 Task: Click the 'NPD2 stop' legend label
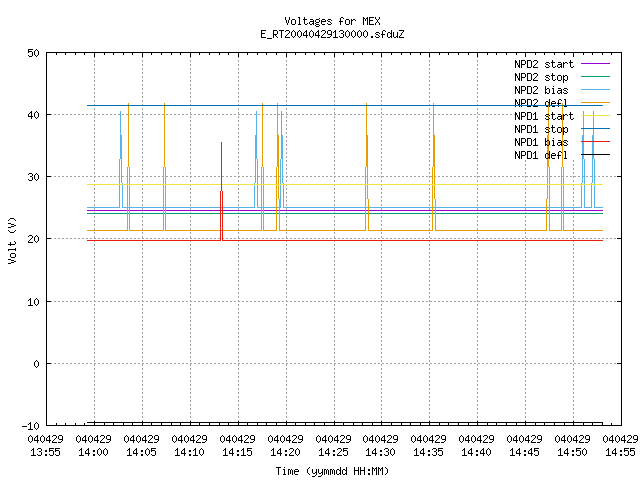(541, 77)
